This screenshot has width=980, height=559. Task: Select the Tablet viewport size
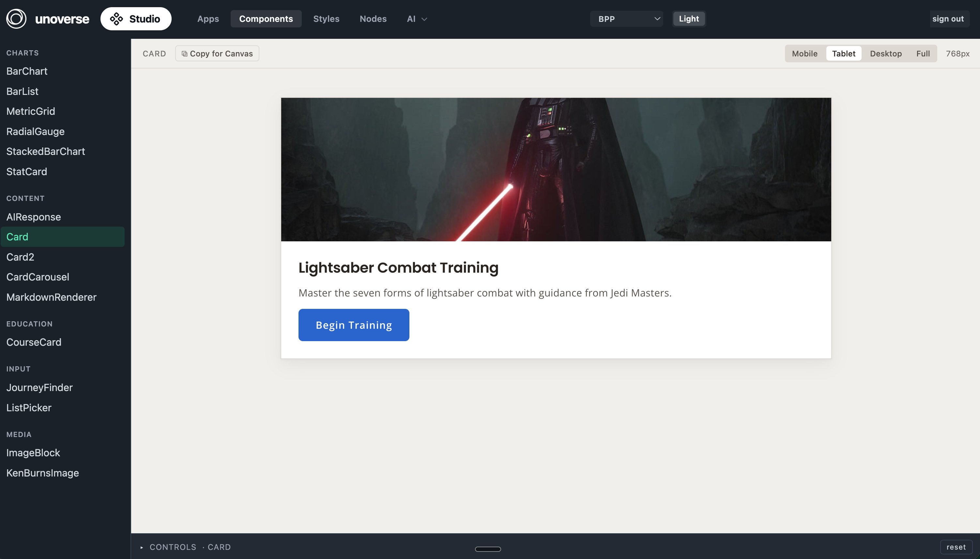tap(844, 53)
